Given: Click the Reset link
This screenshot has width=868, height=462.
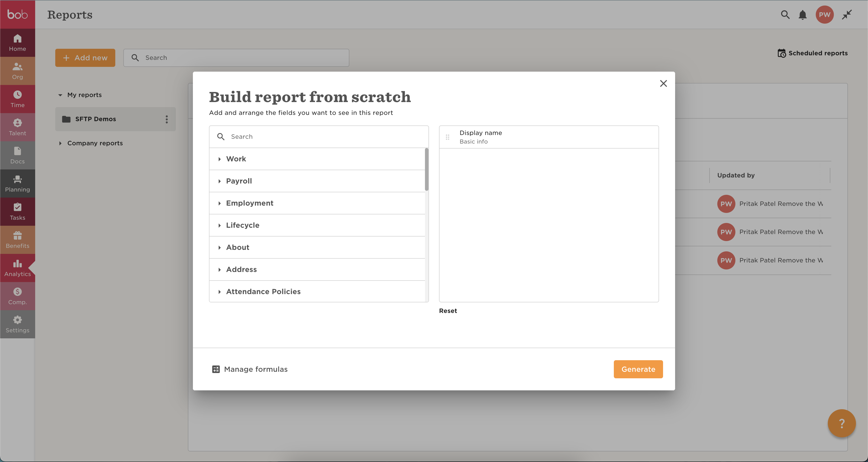Looking at the screenshot, I should pyautogui.click(x=448, y=311).
